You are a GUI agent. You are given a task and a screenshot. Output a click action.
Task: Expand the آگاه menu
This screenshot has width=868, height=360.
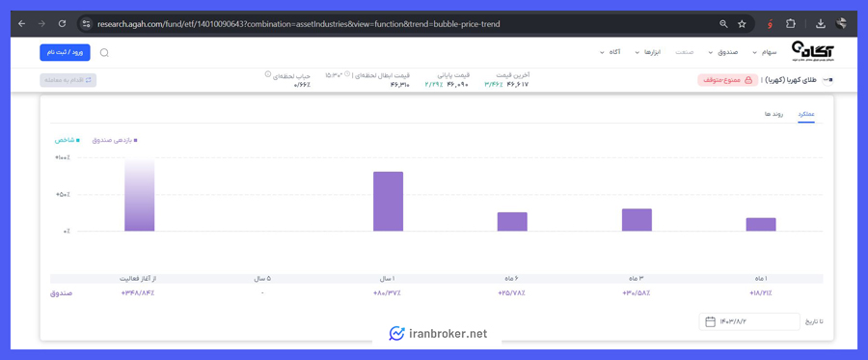pyautogui.click(x=610, y=53)
